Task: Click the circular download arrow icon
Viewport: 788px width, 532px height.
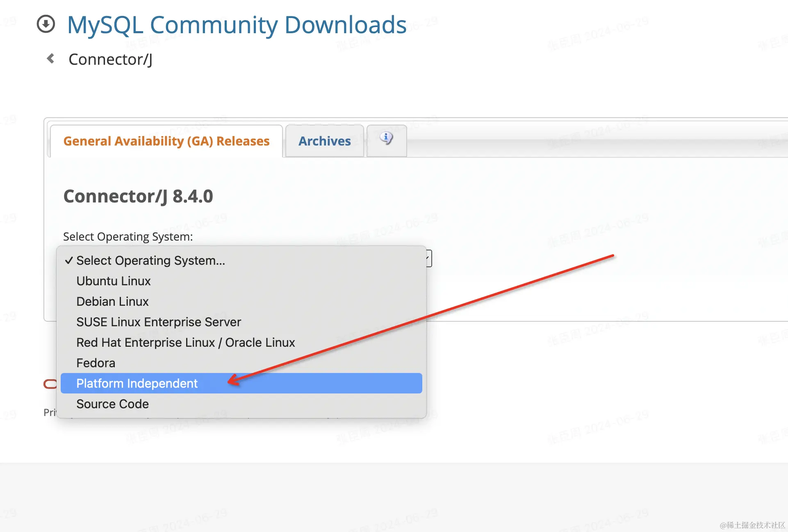Action: coord(46,24)
